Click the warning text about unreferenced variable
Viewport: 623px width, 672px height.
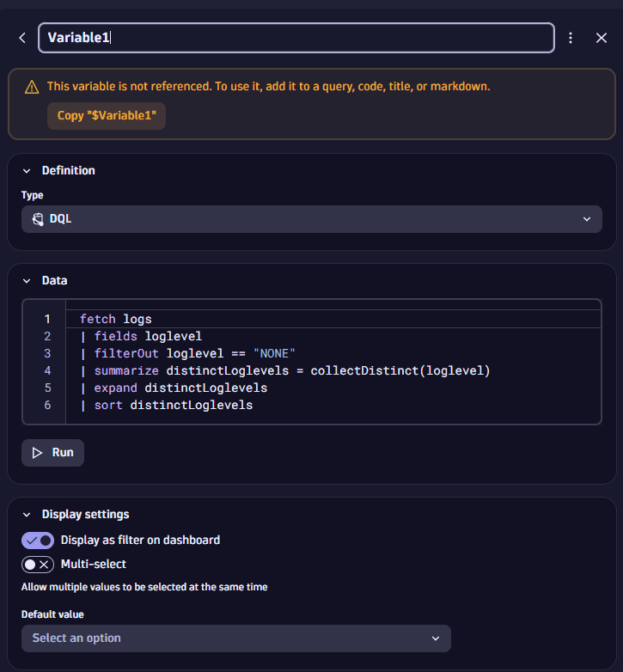coord(269,87)
